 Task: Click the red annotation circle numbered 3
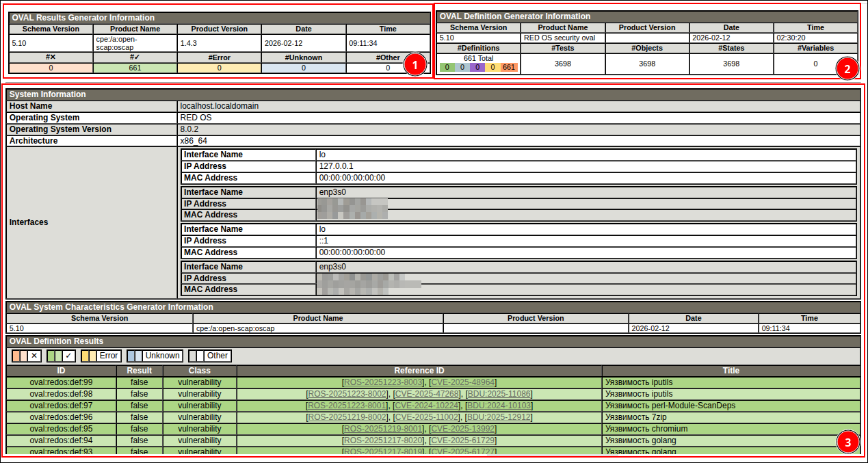click(847, 442)
